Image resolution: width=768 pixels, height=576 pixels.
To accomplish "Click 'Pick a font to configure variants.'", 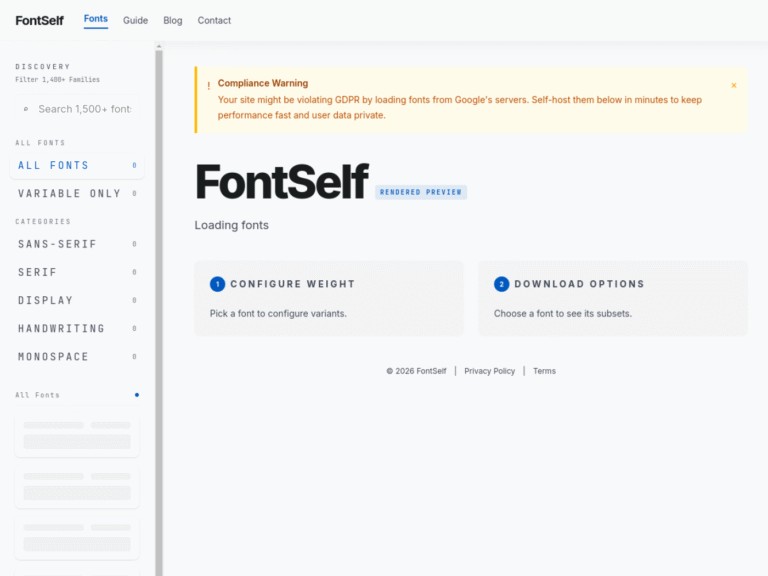I will coord(278,313).
